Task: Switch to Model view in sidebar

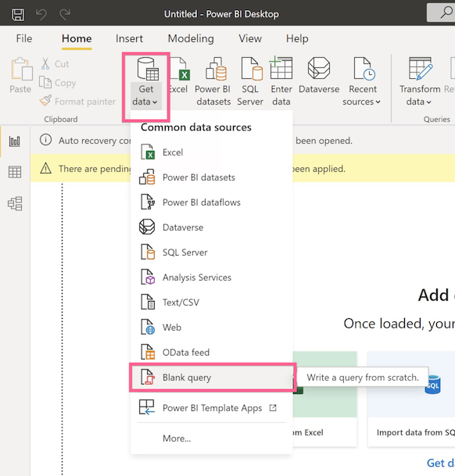Action: (x=15, y=203)
